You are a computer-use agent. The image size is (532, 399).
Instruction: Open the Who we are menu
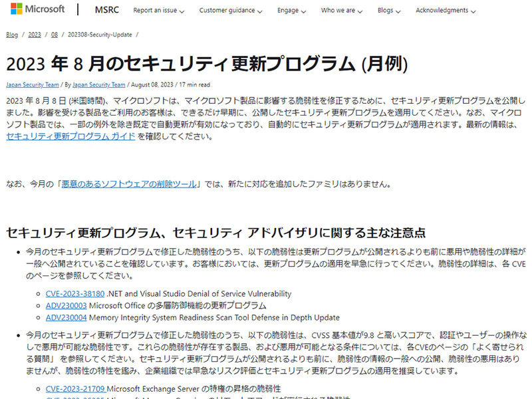[342, 11]
